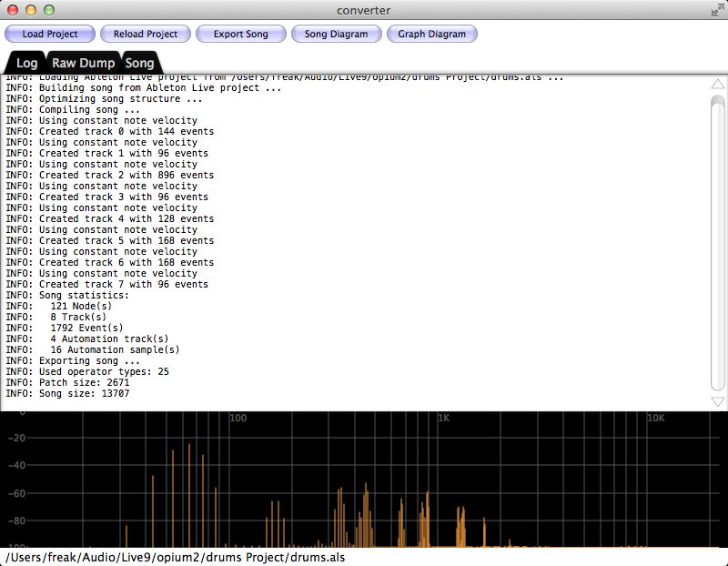Click the log scrollbar up arrow

click(x=717, y=85)
